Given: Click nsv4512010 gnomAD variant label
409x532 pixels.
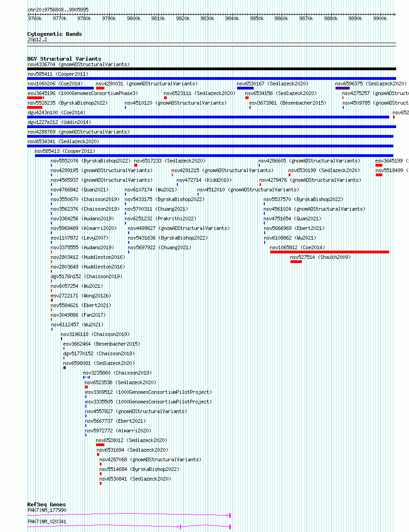Looking at the screenshot, I should click(248, 190).
